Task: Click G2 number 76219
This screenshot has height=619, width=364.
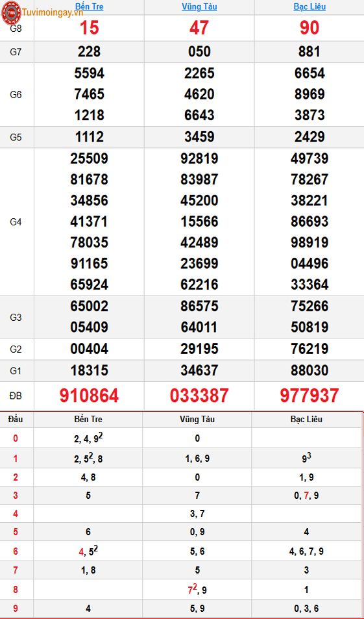Action: pyautogui.click(x=309, y=349)
